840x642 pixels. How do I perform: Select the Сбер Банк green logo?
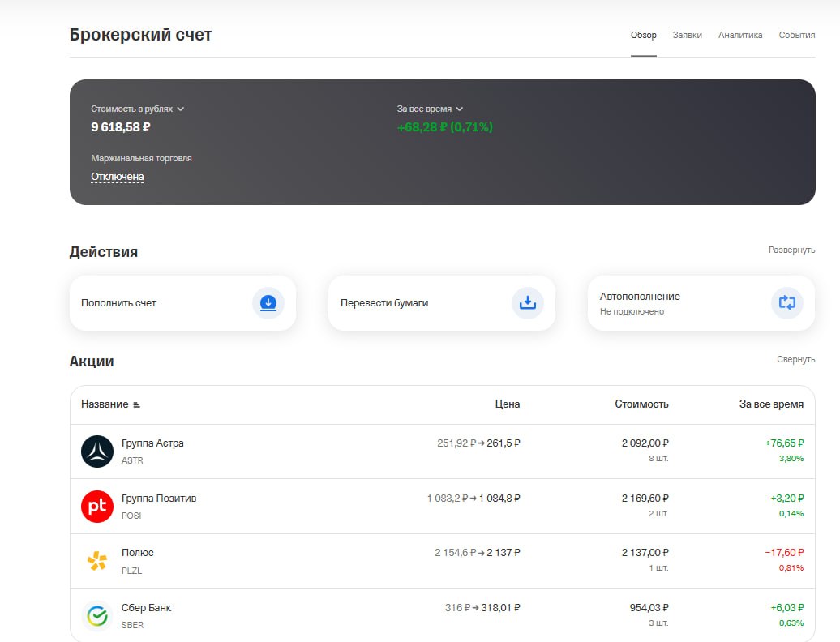coord(97,616)
